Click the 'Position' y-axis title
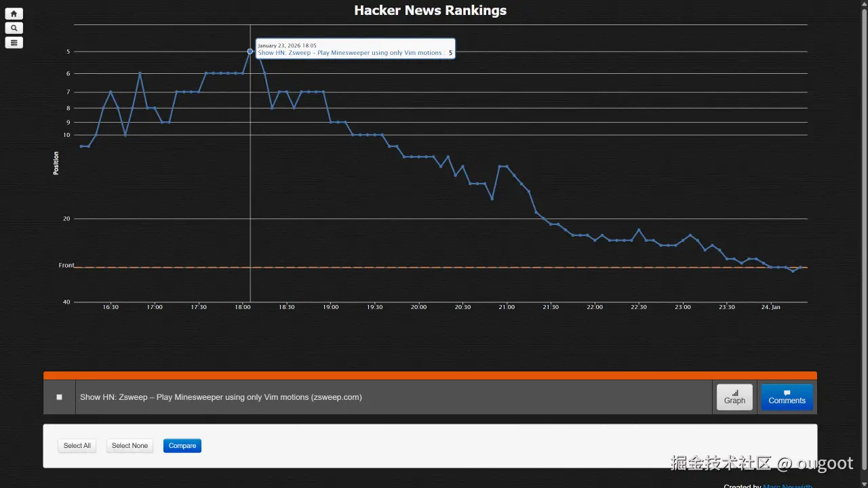Viewport: 868px width, 488px height. click(x=56, y=163)
